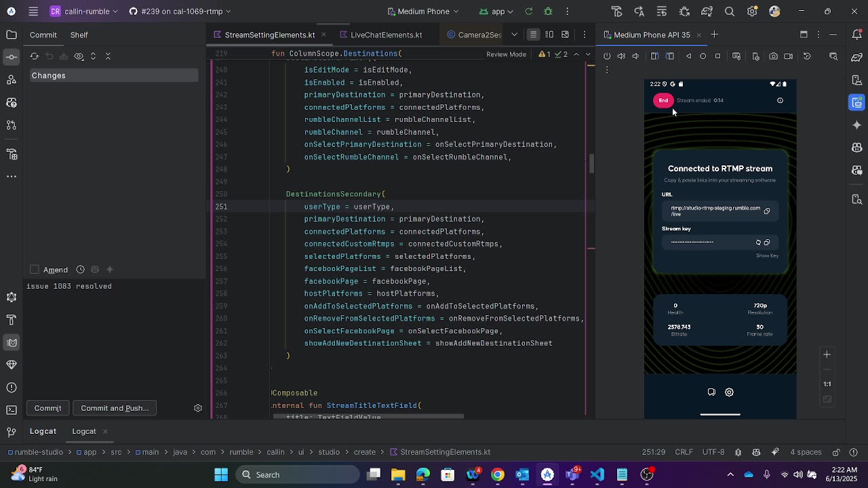Open Search Everywhere magnifier icon
Viewport: 868px width, 488px height.
[730, 12]
